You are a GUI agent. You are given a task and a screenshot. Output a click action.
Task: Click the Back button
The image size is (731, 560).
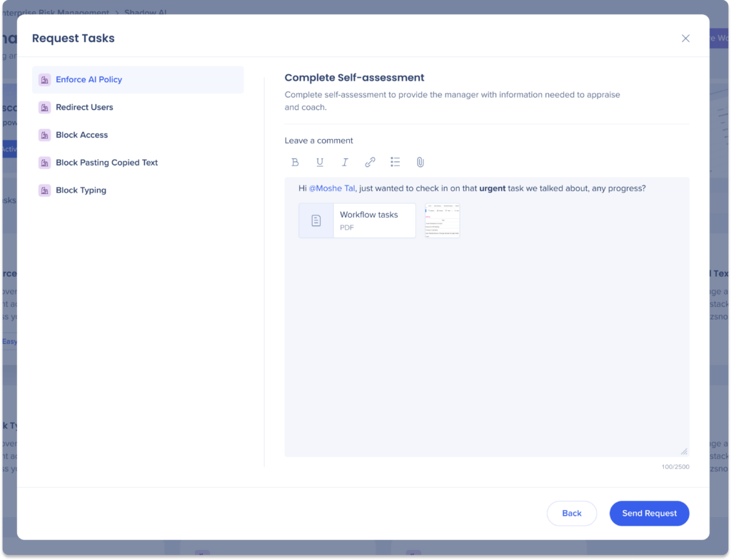pyautogui.click(x=572, y=513)
